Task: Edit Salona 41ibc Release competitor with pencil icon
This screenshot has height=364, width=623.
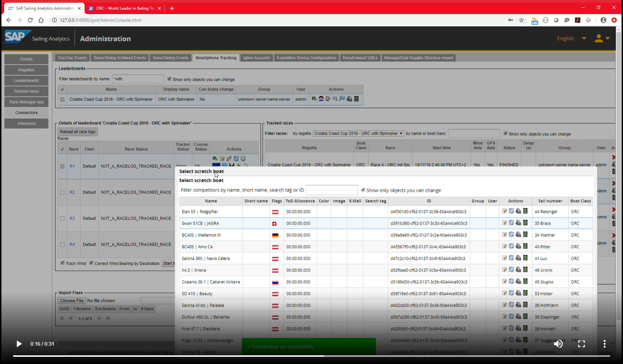Action: pyautogui.click(x=504, y=305)
